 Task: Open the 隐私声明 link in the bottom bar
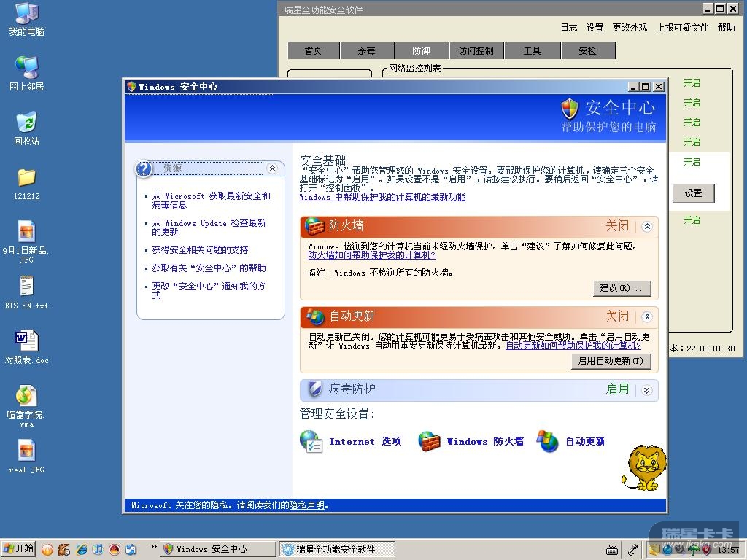tap(307, 505)
